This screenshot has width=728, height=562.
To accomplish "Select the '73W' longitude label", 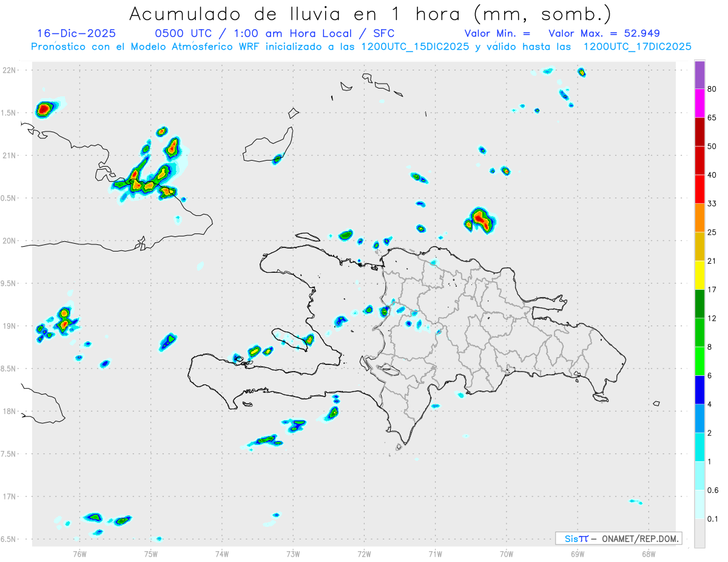I will pos(293,554).
